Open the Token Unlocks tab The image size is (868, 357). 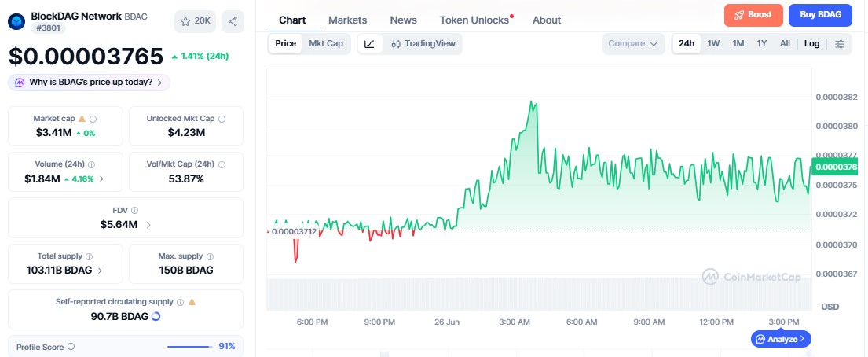[474, 20]
